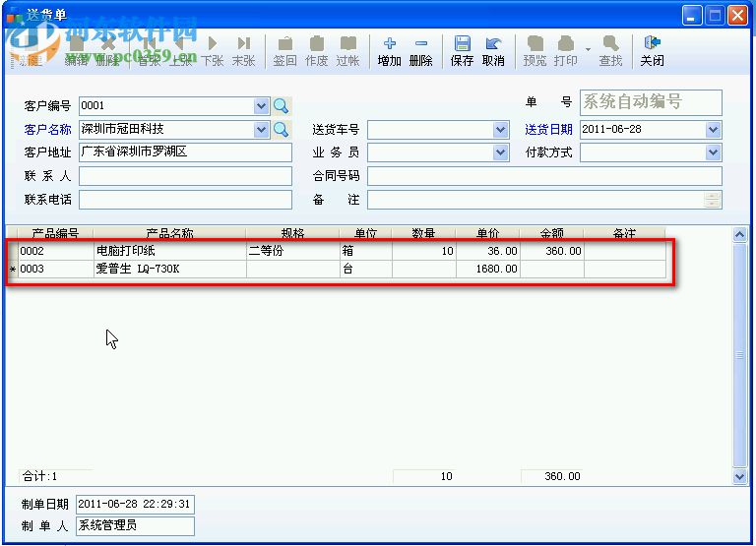
Task: Open the 付款方式 dropdown list
Action: [x=713, y=152]
